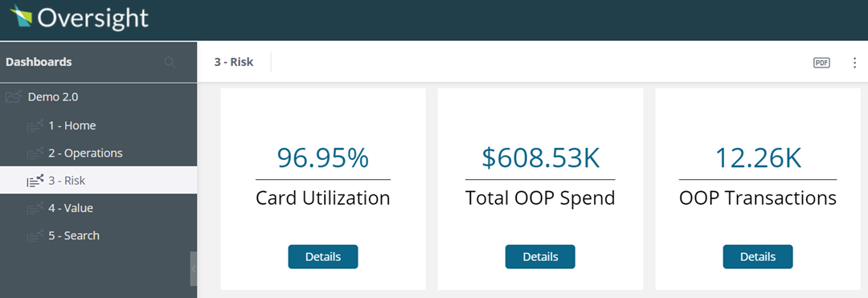
Task: Open the 4 - Value dashboard
Action: click(99, 208)
